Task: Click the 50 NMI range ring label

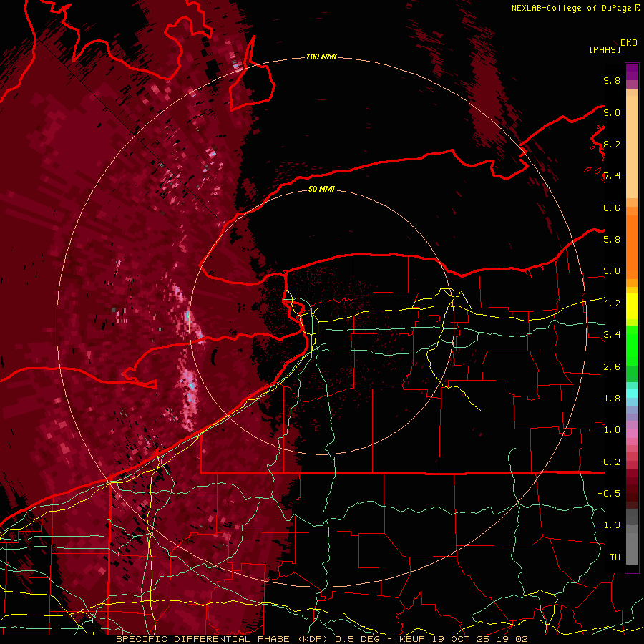Action: click(321, 189)
